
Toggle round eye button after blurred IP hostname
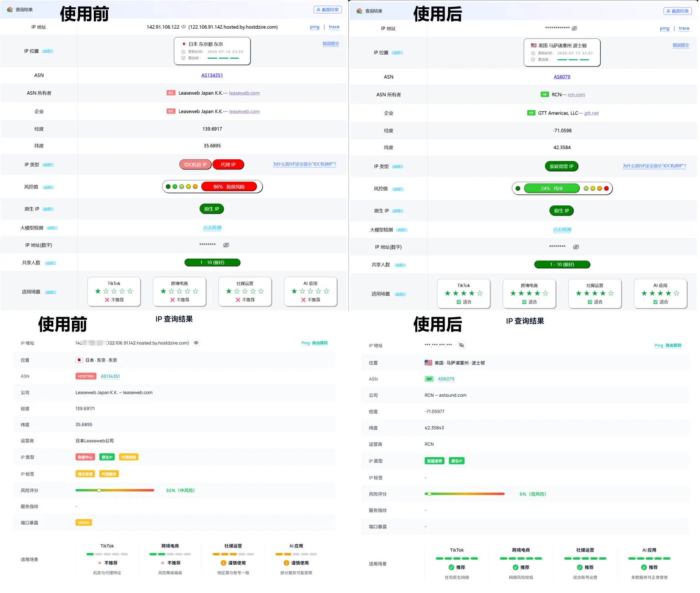[x=196, y=343]
